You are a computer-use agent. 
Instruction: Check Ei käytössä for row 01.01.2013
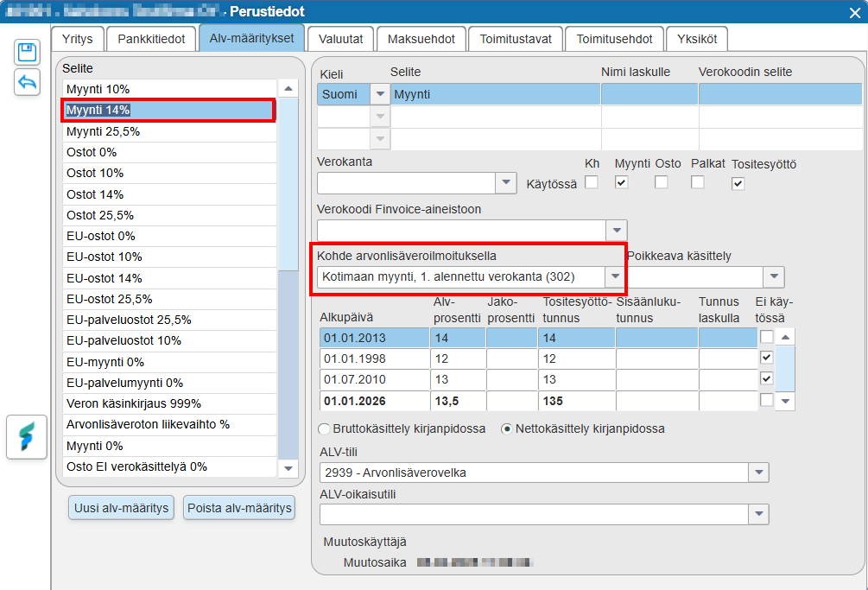767,337
